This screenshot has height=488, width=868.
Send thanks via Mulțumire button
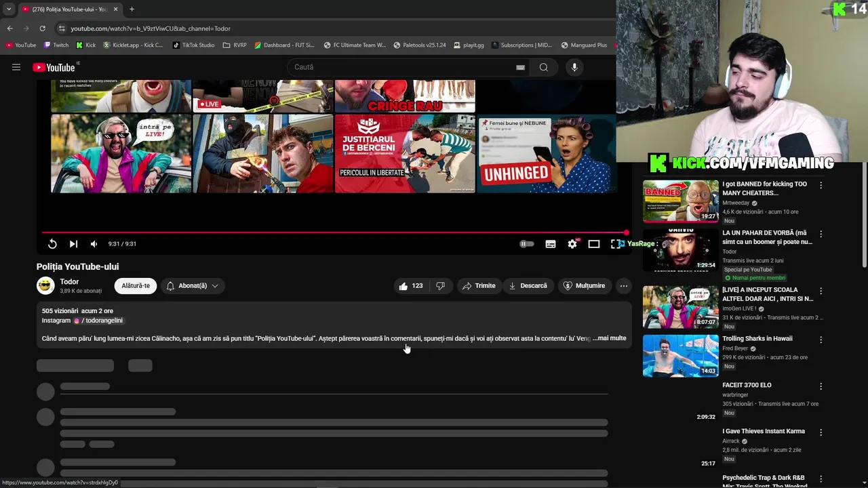point(584,285)
